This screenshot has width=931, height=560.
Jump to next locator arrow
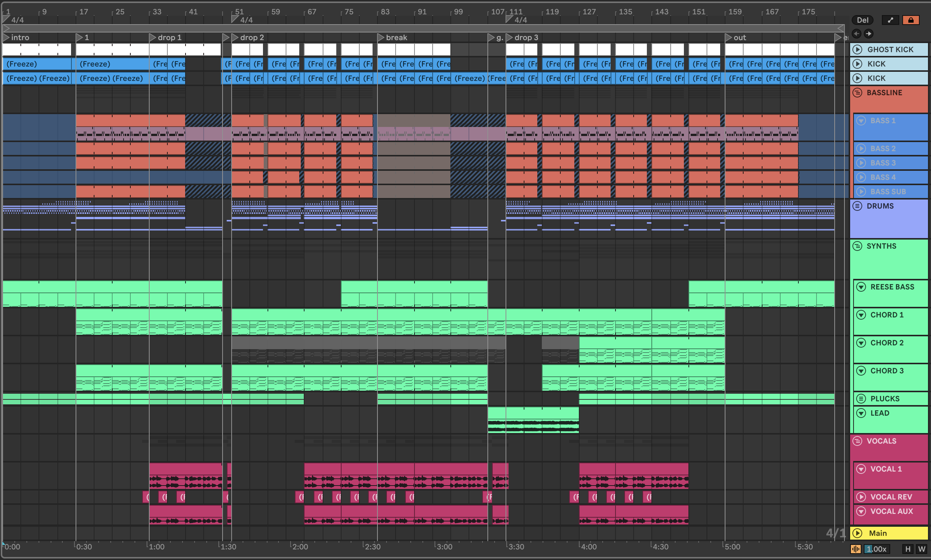[x=869, y=34]
